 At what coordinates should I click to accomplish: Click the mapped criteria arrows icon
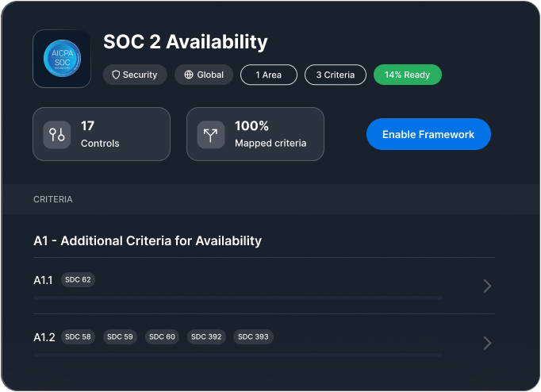click(211, 135)
